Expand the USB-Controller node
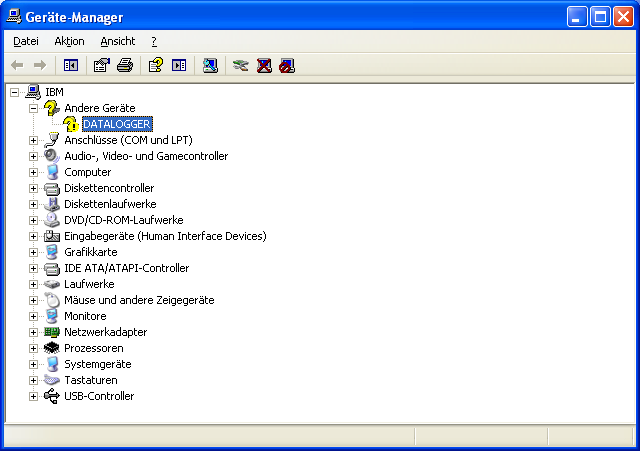Screen dimensions: 640x451 (33, 396)
